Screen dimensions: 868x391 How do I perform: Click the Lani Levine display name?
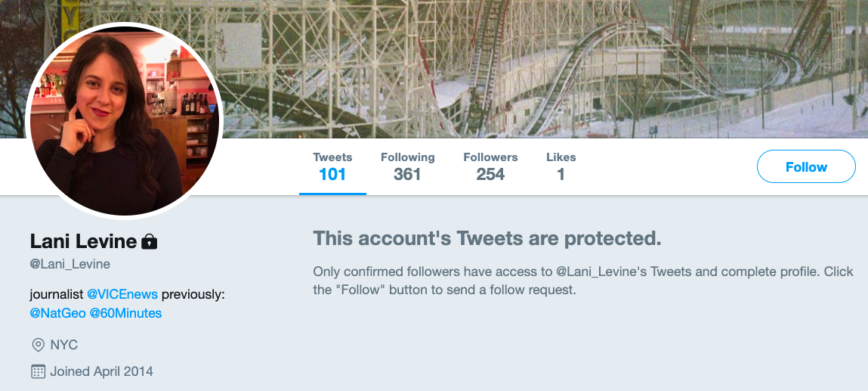point(83,241)
